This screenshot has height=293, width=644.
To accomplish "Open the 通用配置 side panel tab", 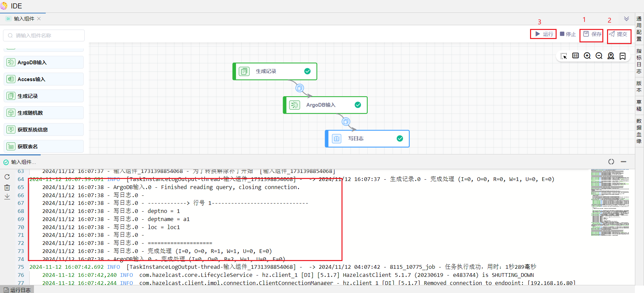I will click(x=639, y=29).
